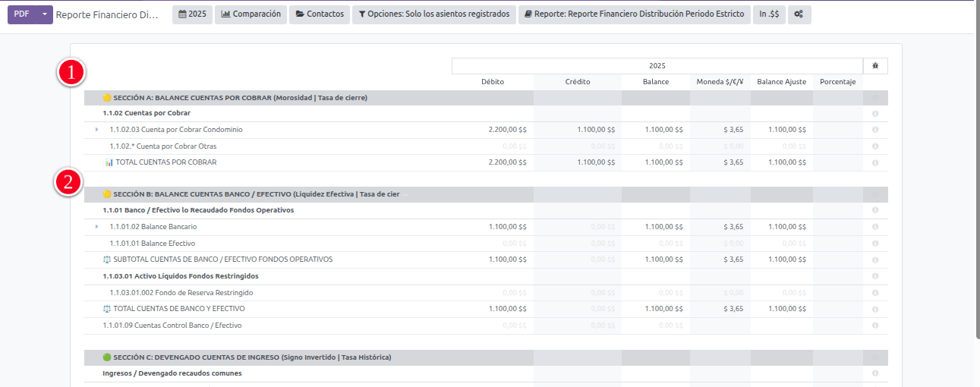This screenshot has height=387, width=980.
Task: Click info icon on Cuentas Control Banco row
Action: 875,326
